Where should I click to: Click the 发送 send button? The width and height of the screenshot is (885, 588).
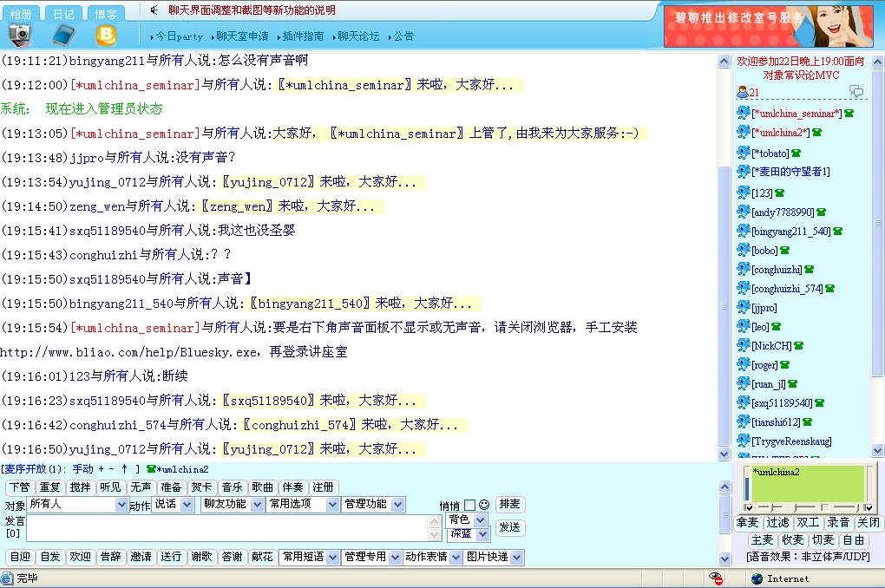click(x=509, y=527)
